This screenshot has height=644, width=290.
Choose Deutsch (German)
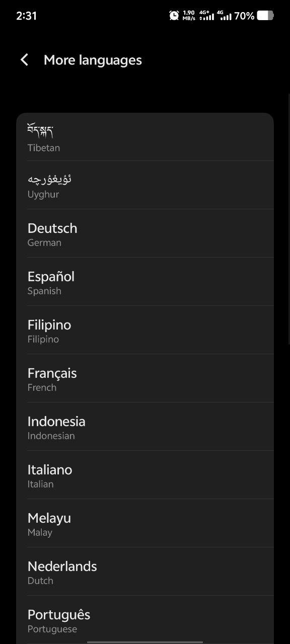145,233
